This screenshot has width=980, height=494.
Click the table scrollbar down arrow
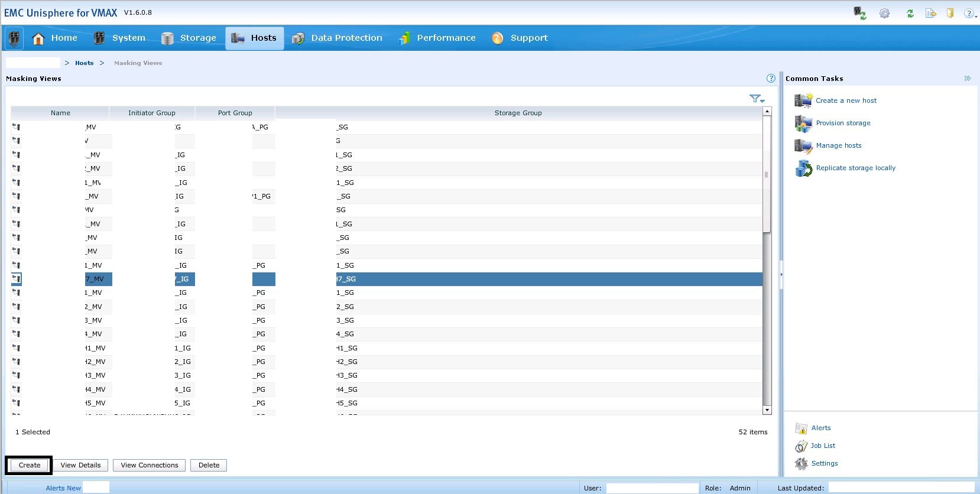pos(767,410)
